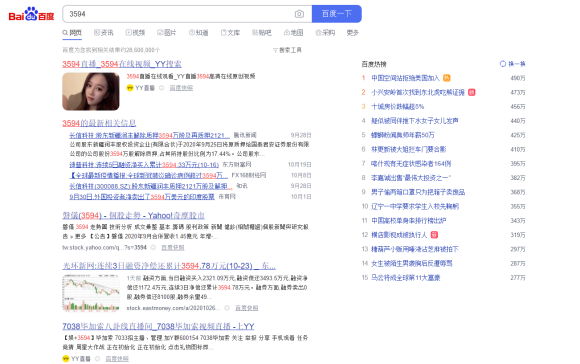Open FX168财经网 news link dated 10月8日
580x364 pixels.
click(x=148, y=175)
